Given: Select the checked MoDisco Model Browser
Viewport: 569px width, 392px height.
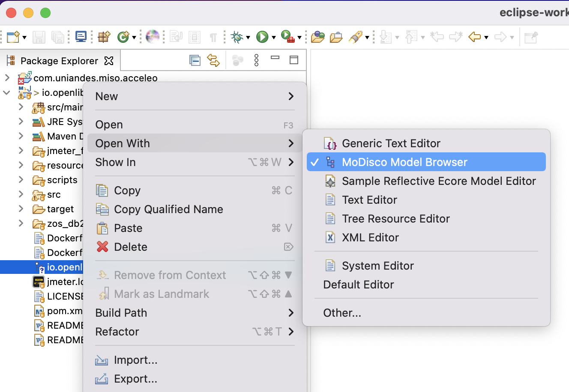Looking at the screenshot, I should coord(426,162).
